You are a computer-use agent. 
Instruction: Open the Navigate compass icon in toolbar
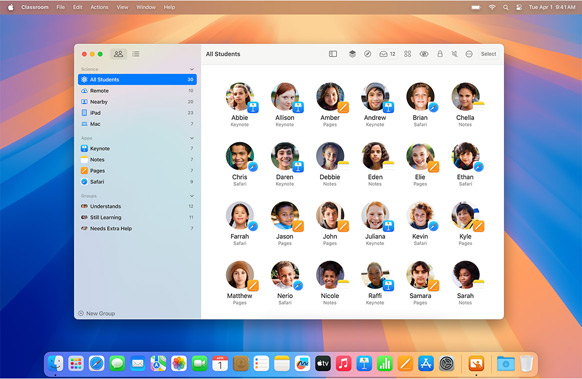click(x=367, y=54)
